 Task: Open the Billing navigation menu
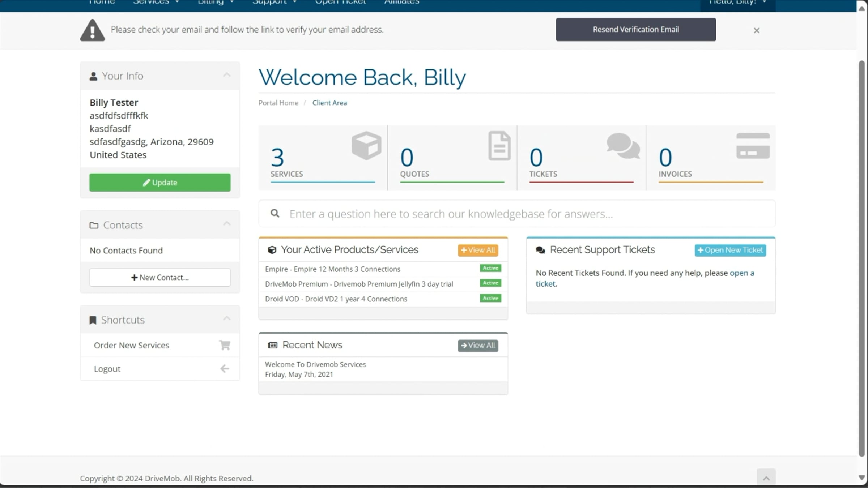tap(215, 3)
